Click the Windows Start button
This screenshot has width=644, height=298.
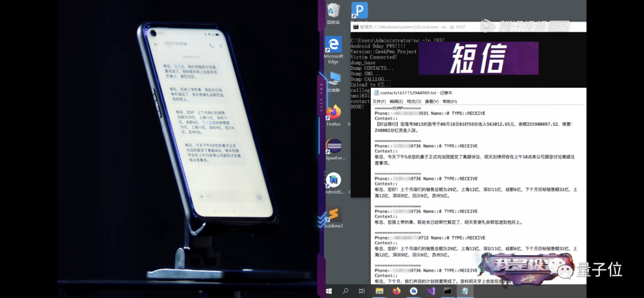[x=329, y=291]
